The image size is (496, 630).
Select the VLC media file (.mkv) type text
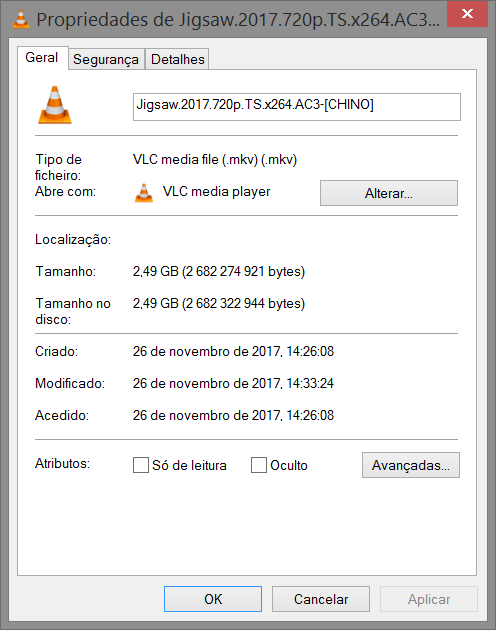(x=215, y=160)
